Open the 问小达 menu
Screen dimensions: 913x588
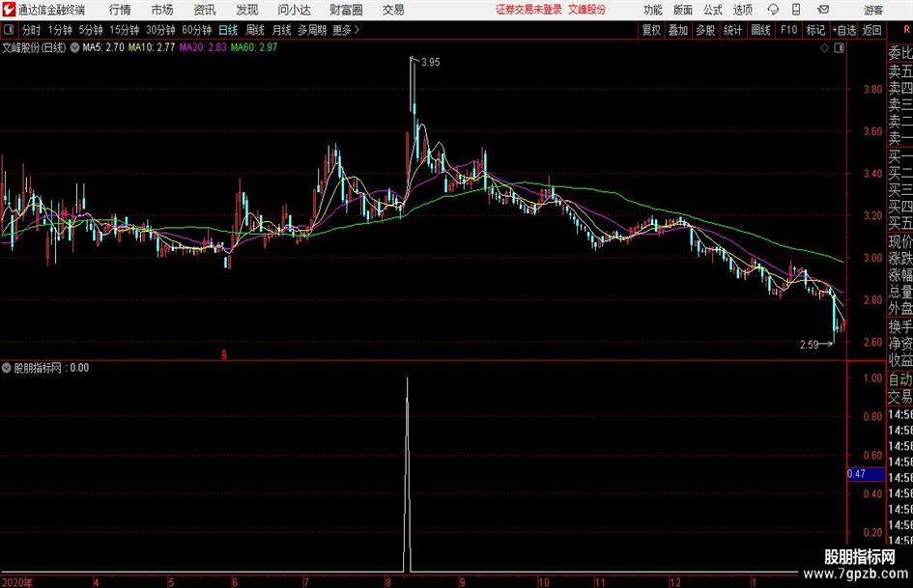click(294, 10)
